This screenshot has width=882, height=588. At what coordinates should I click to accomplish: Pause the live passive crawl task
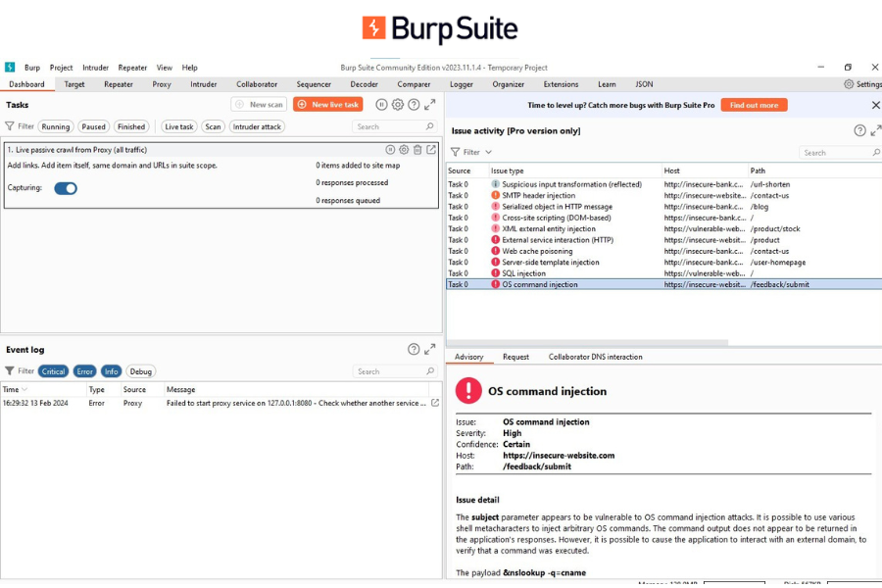[390, 150]
